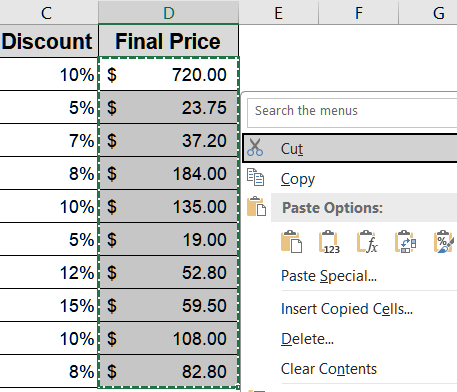Select the cell with $23.75

point(168,107)
